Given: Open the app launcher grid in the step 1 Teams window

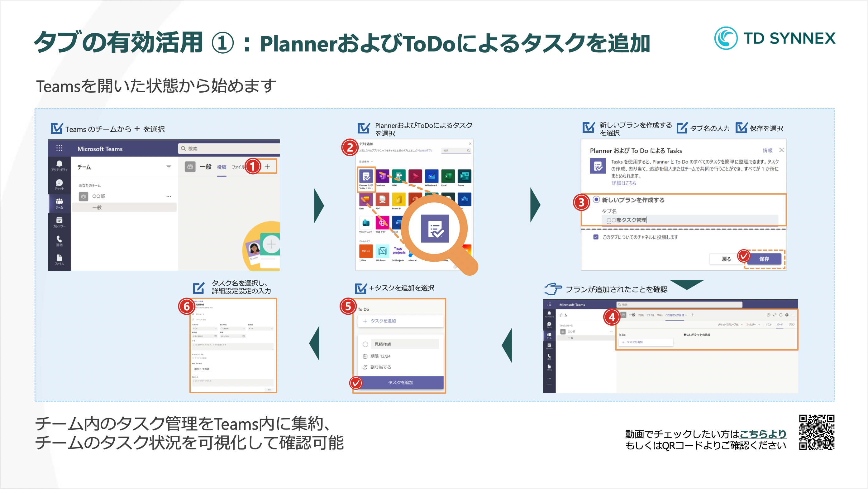Looking at the screenshot, I should click(59, 148).
